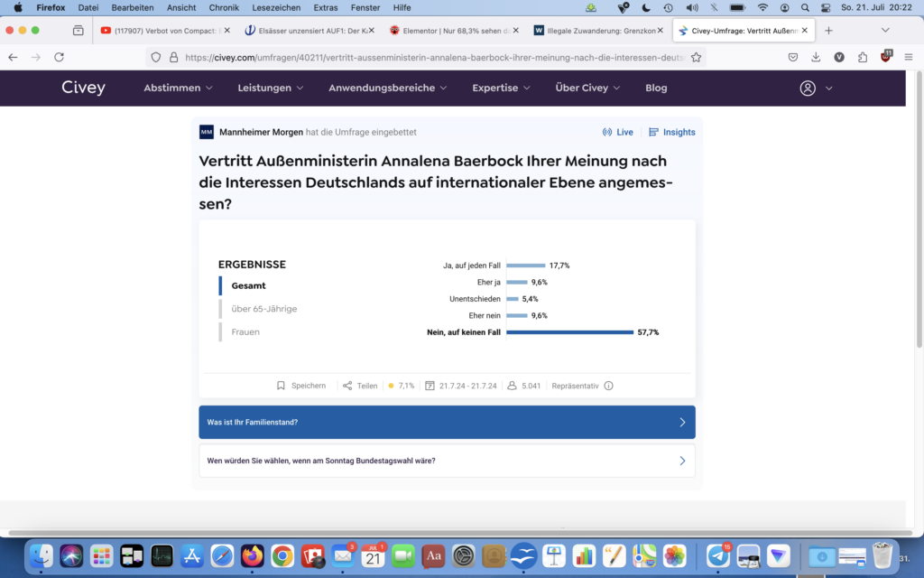The height and width of the screenshot is (578, 924).
Task: Click the Nein, auf keinen Fall result bar
Action: [x=569, y=332]
